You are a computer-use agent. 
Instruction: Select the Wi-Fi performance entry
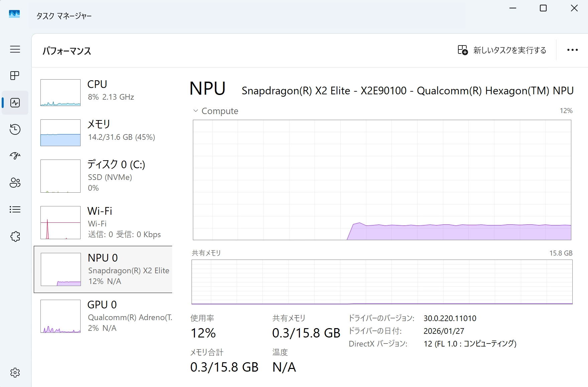click(x=103, y=222)
